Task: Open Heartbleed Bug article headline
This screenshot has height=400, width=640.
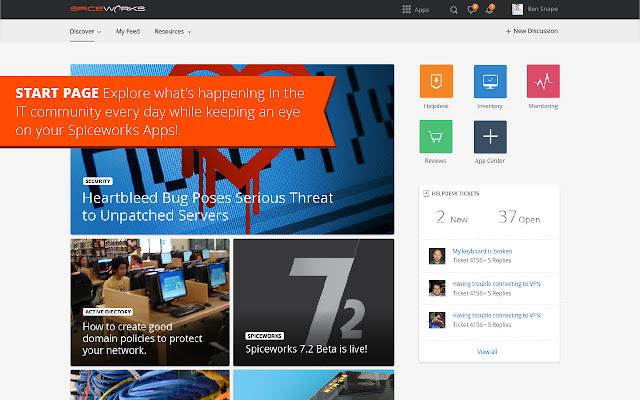Action: (207, 207)
